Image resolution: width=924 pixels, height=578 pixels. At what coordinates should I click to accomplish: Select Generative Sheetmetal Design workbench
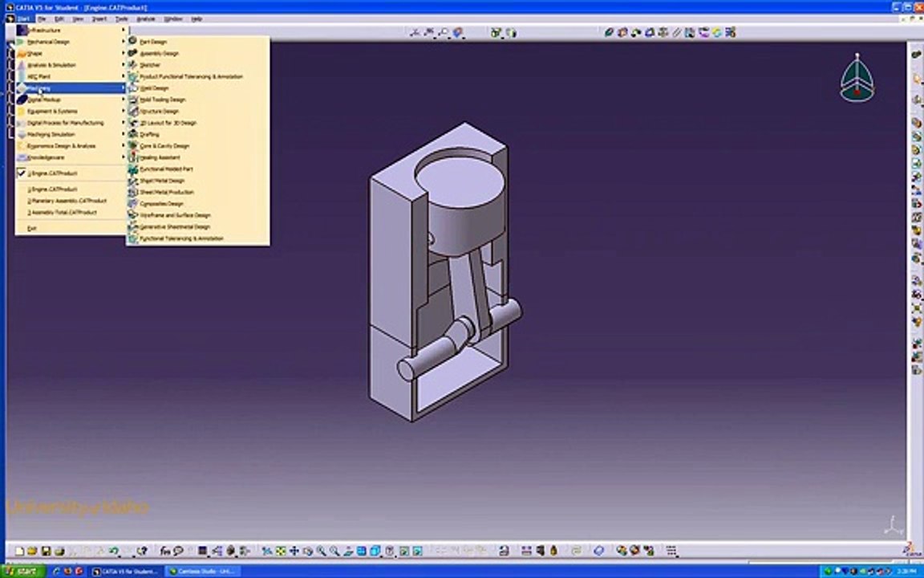coord(197,226)
